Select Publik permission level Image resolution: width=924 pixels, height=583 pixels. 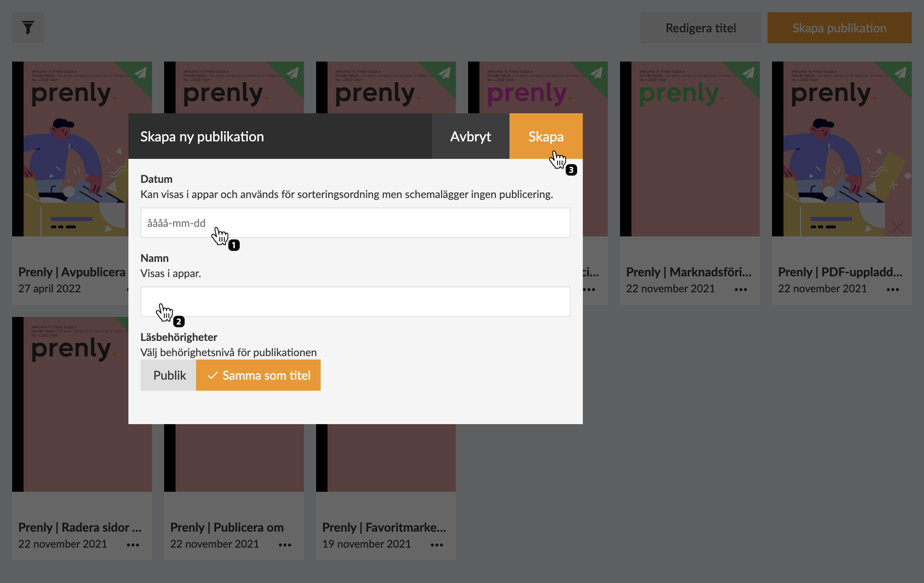point(169,375)
